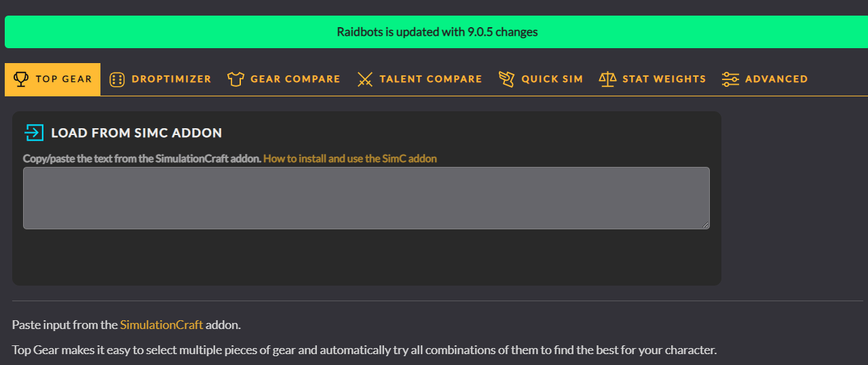This screenshot has width=868, height=365.
Task: Click the dice icon beside Droptimizer
Action: 117,79
